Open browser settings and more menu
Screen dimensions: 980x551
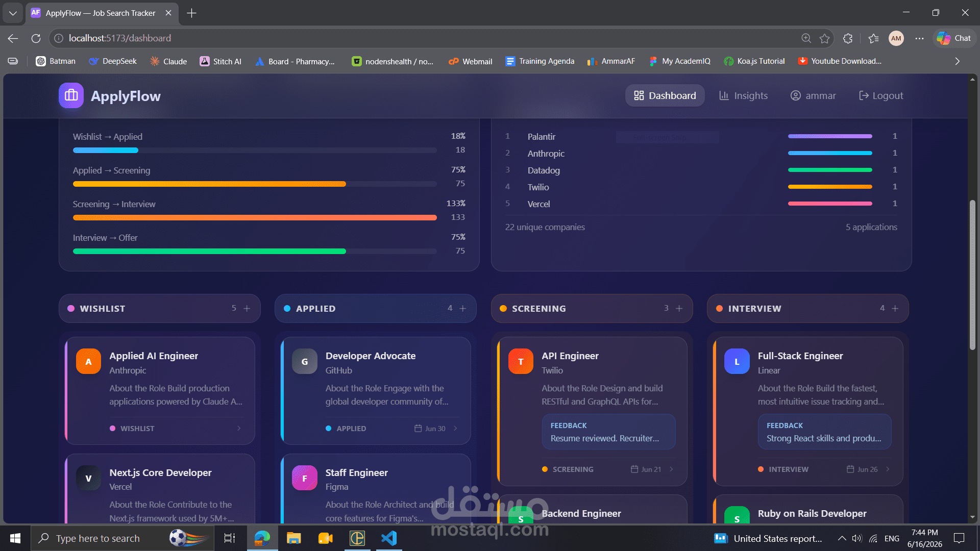coord(919,38)
